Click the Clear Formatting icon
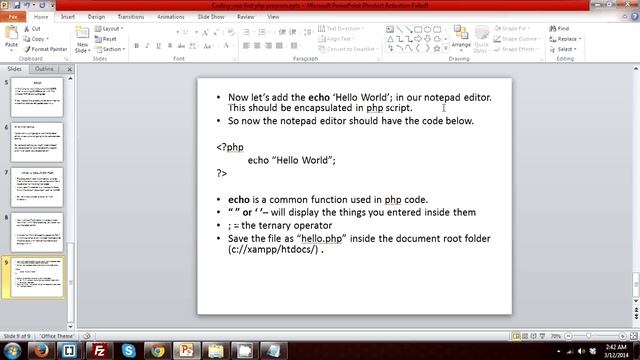The width and height of the screenshot is (640, 360). click(231, 32)
